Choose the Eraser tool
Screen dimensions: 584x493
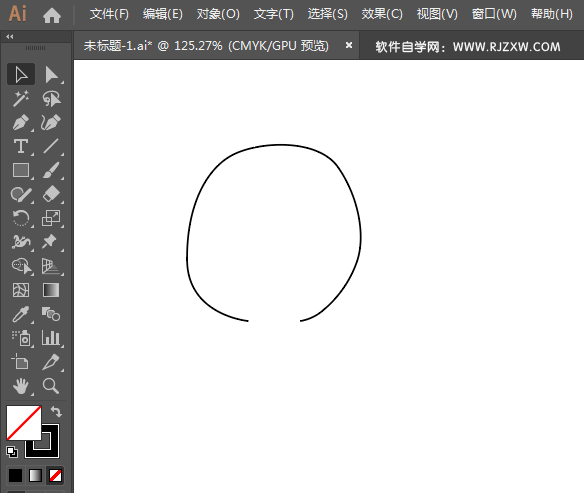51,194
